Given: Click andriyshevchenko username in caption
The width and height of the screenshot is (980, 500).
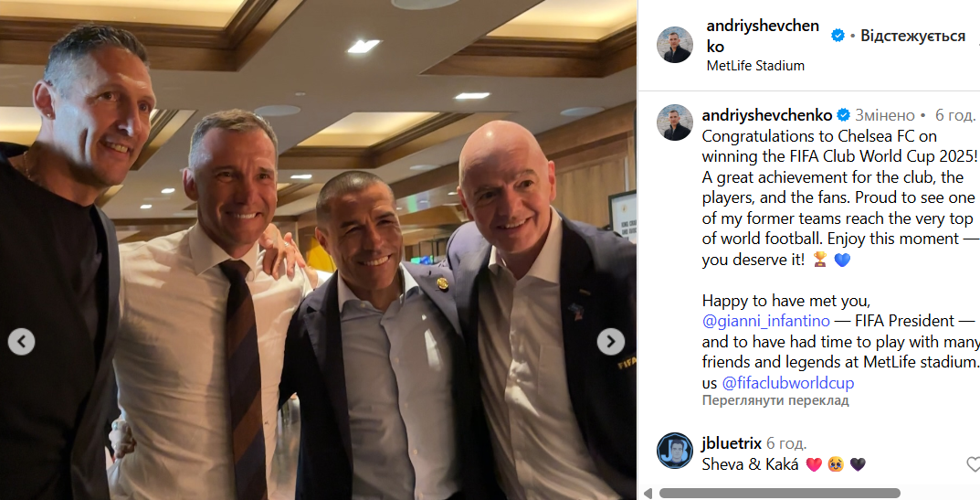Looking at the screenshot, I should (767, 115).
